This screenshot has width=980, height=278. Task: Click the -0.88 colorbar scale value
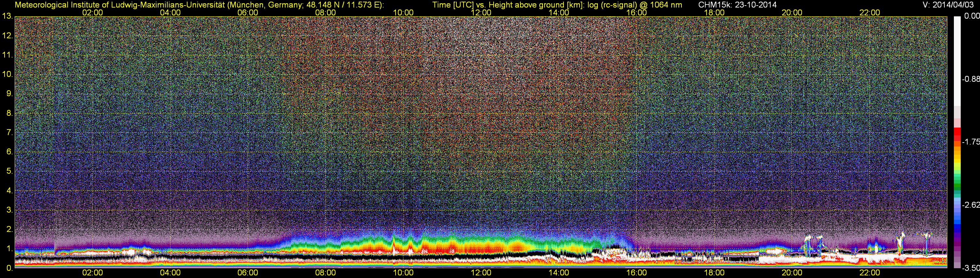971,79
